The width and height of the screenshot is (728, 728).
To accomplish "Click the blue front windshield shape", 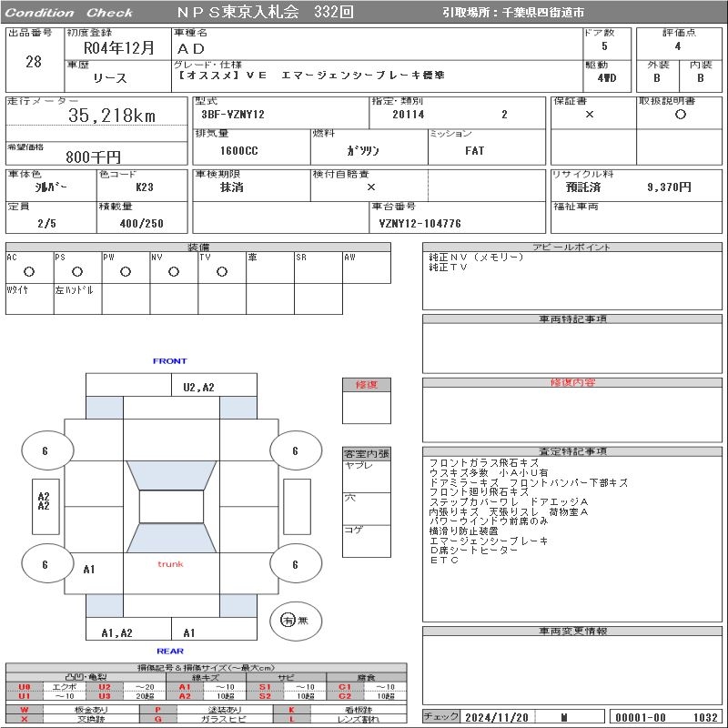I will pos(170,473).
